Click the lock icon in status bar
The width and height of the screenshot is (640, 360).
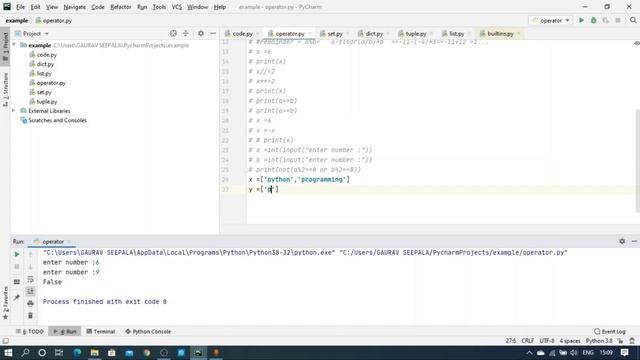point(620,341)
